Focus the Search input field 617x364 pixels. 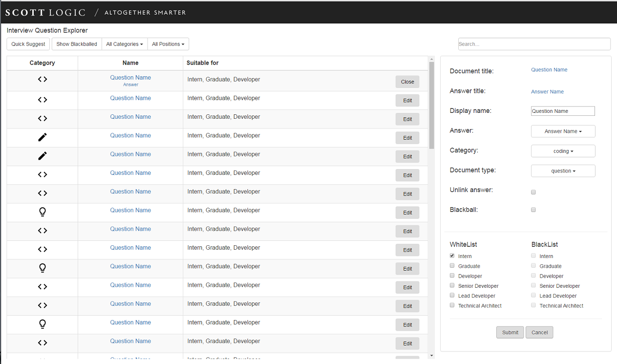click(x=534, y=44)
